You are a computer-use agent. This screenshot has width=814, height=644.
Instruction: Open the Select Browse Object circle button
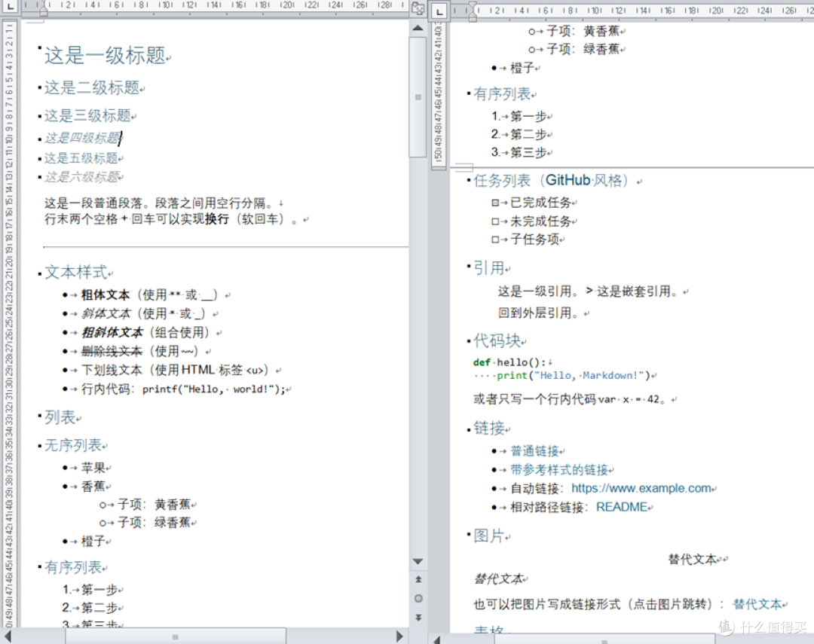[418, 598]
